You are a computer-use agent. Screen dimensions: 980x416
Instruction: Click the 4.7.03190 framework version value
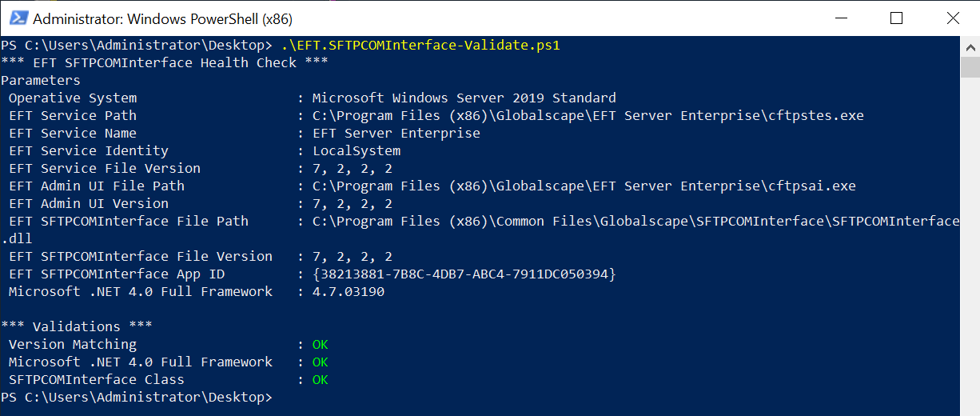click(x=348, y=292)
